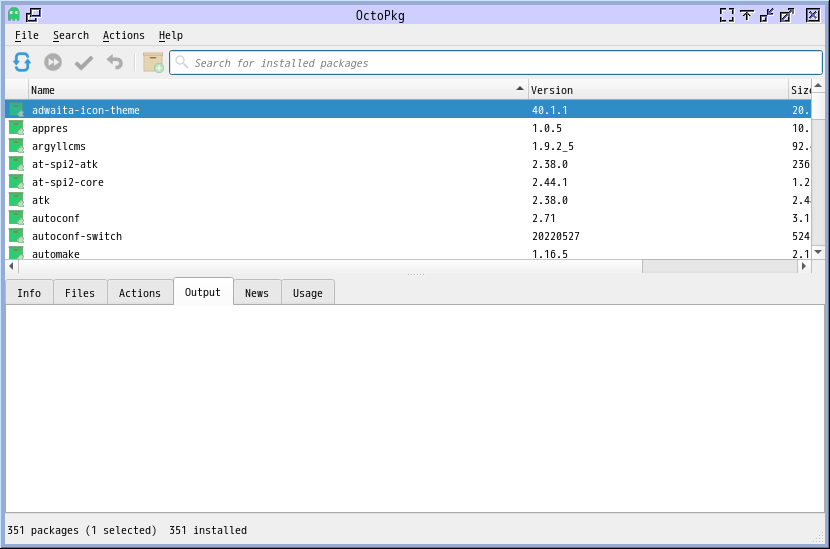Click the horizontal scrollbar right arrow

[805, 266]
